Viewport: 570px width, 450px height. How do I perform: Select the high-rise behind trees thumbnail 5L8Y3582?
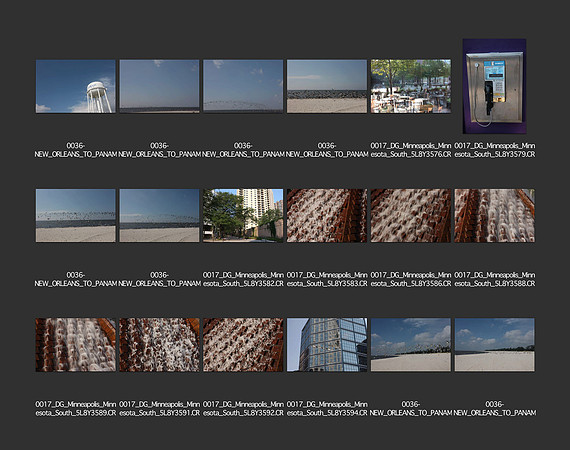(243, 216)
